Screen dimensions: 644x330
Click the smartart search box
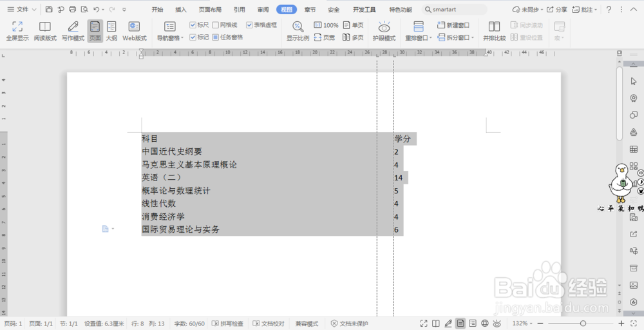click(x=454, y=9)
